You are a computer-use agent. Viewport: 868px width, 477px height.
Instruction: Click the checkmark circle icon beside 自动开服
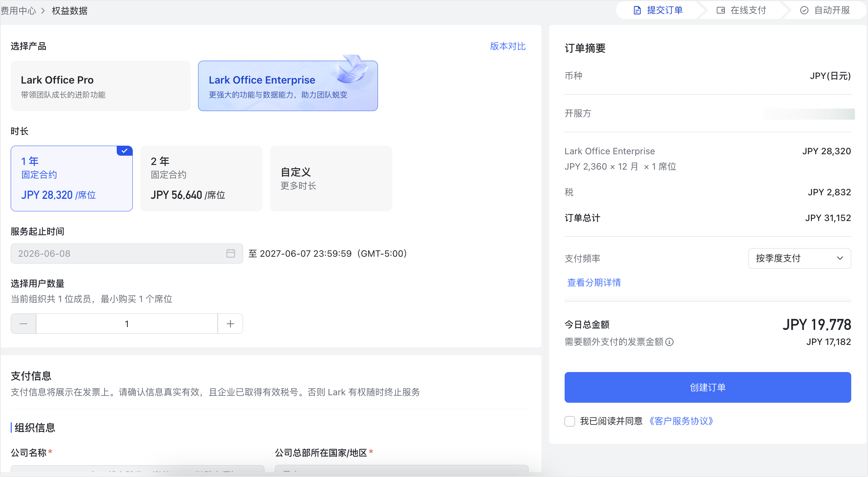coord(804,10)
